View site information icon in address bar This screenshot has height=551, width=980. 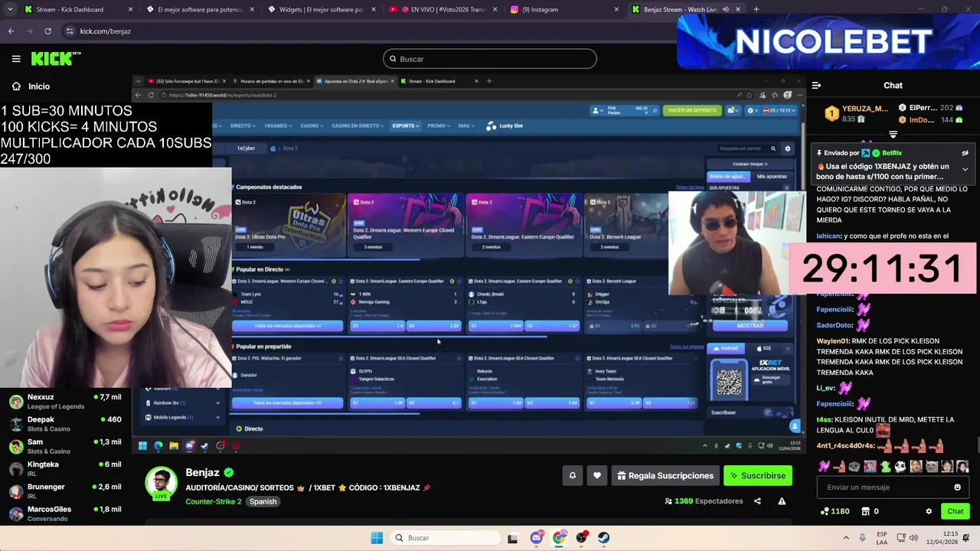pos(70,31)
